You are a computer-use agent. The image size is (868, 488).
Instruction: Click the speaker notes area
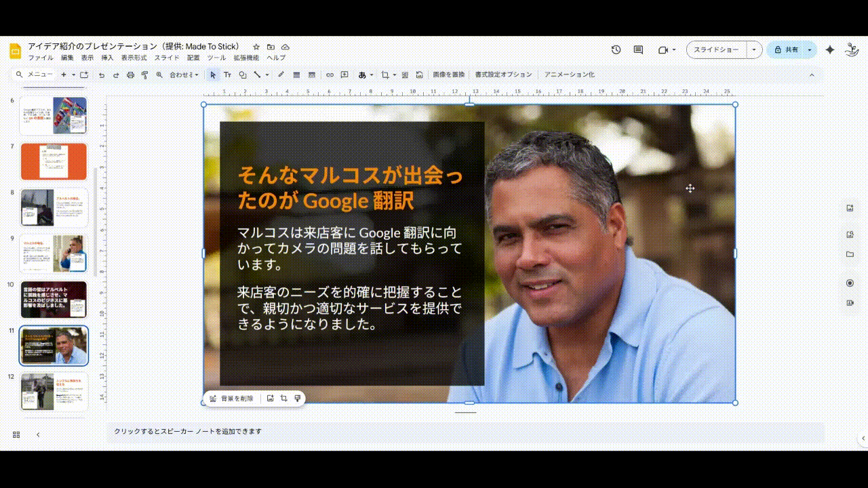465,432
